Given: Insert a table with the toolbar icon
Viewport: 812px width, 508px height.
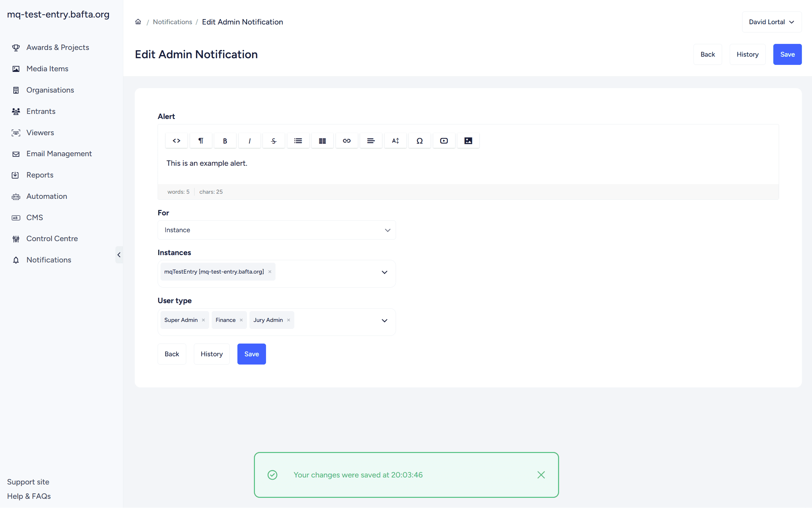Looking at the screenshot, I should (322, 141).
